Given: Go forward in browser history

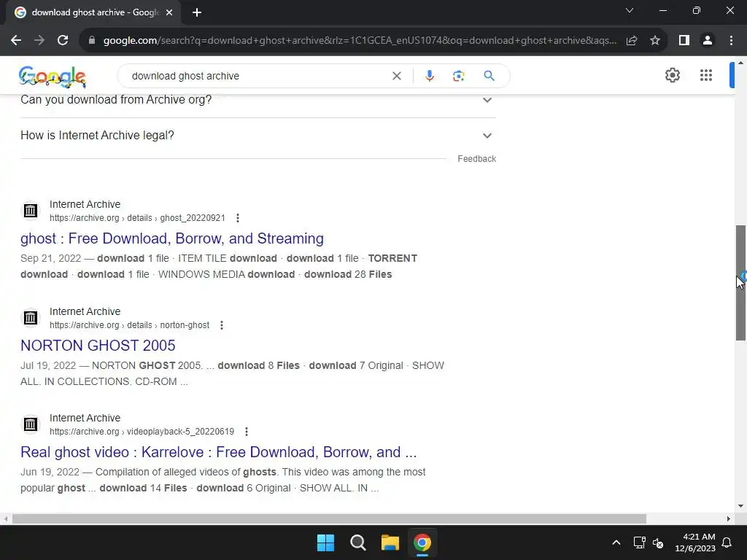Looking at the screenshot, I should [39, 41].
